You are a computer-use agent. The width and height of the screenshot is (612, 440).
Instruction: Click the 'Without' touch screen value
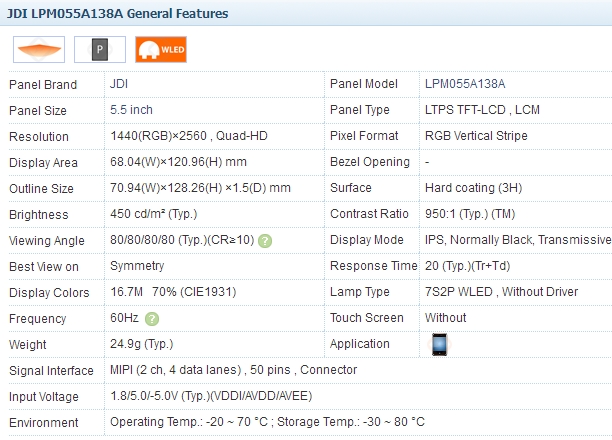point(445,318)
